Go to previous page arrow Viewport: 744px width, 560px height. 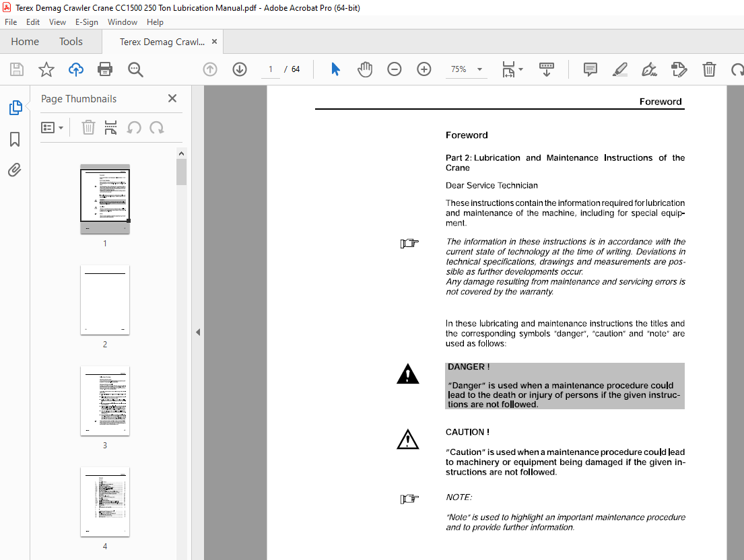tap(209, 69)
